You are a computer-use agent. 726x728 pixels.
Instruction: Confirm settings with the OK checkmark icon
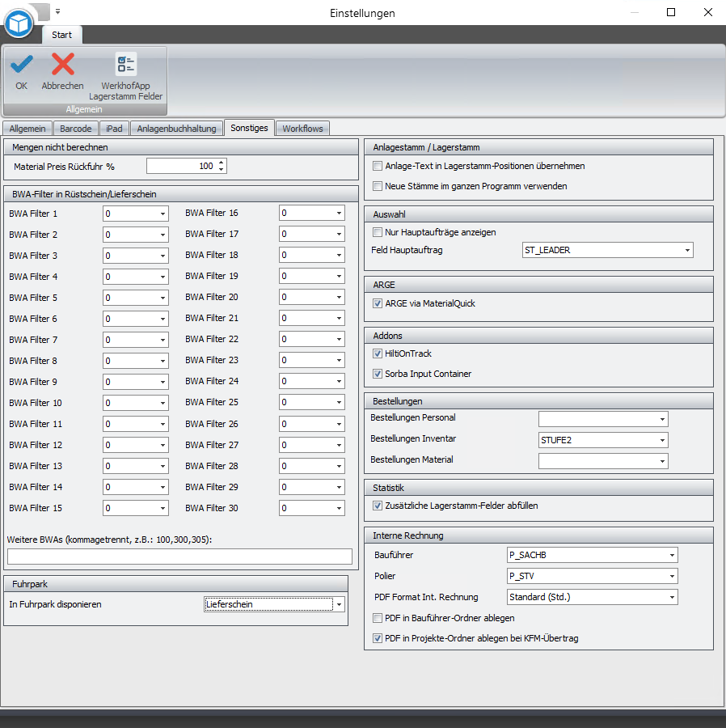21,65
